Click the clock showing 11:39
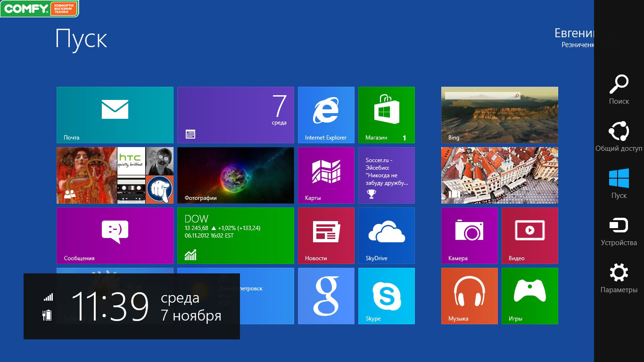Screen dimensions: 644x362 tap(110, 306)
